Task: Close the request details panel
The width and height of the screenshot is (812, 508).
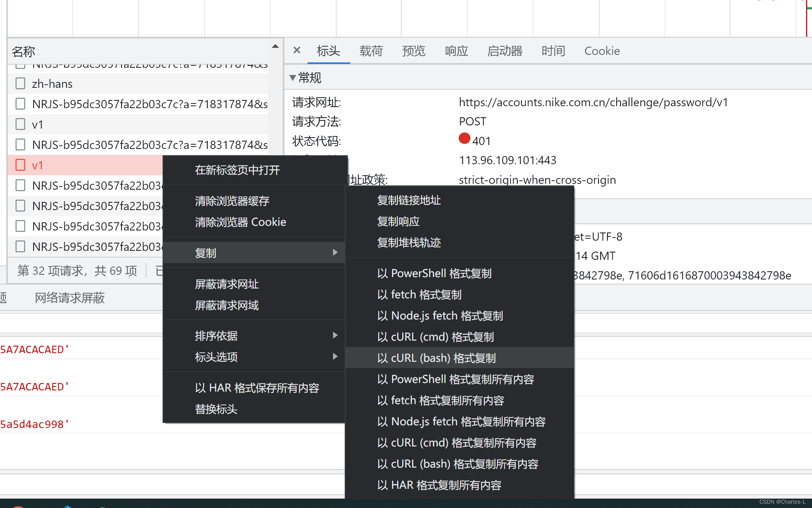Action: [x=297, y=50]
